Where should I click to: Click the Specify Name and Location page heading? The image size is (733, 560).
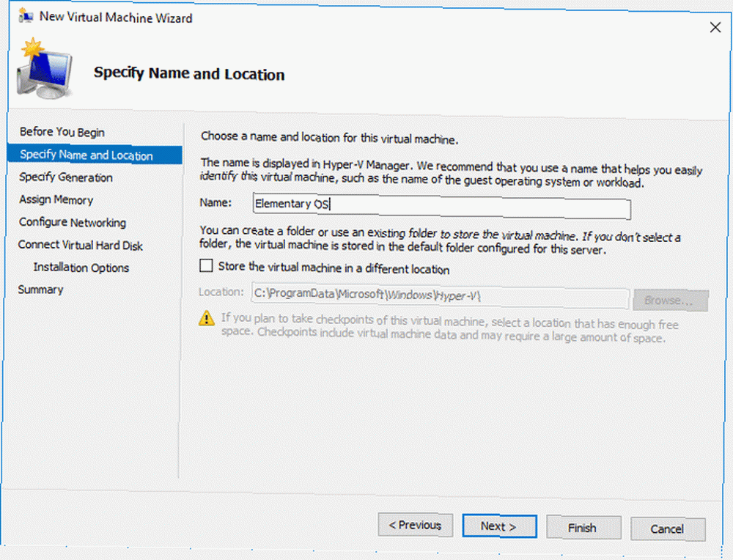click(189, 74)
